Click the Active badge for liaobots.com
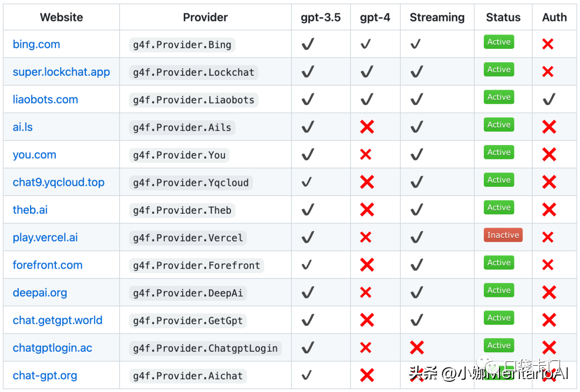 (498, 97)
